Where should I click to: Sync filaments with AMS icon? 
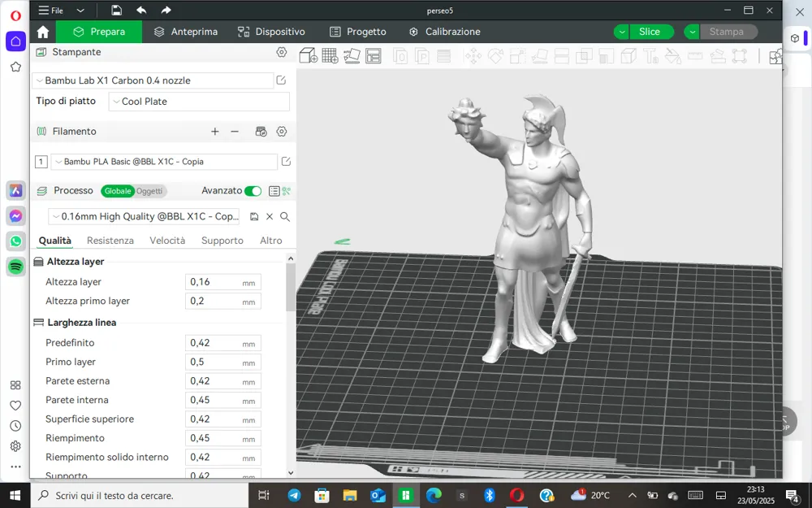point(261,132)
